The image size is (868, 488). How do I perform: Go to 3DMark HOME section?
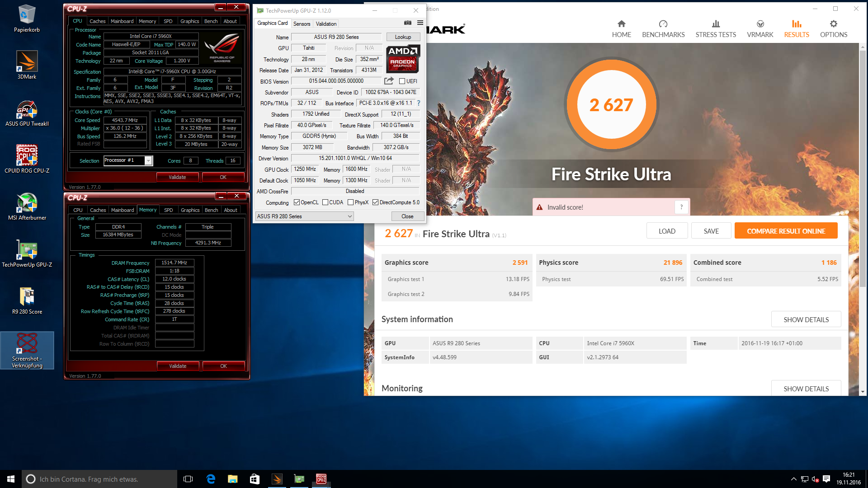coord(621,29)
